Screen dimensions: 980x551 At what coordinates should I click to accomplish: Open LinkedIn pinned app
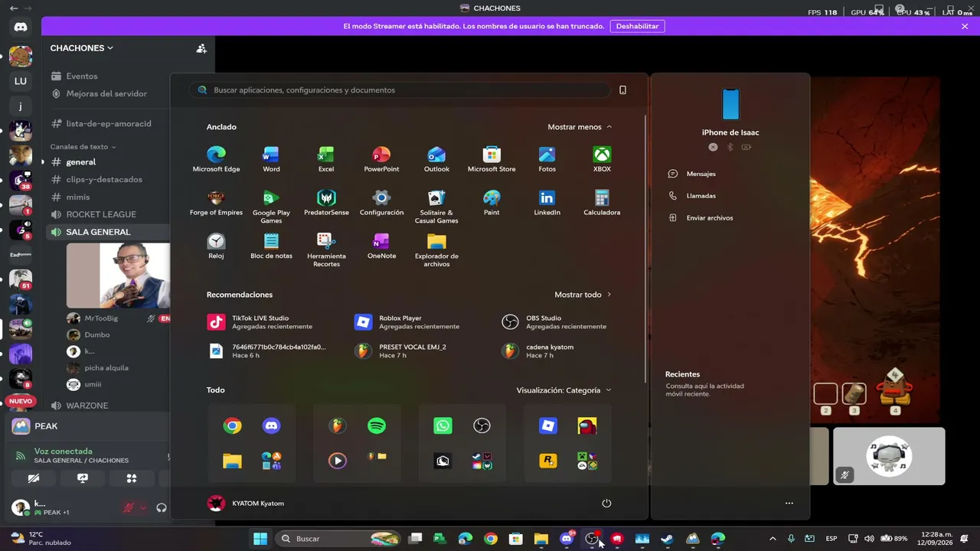[547, 203]
